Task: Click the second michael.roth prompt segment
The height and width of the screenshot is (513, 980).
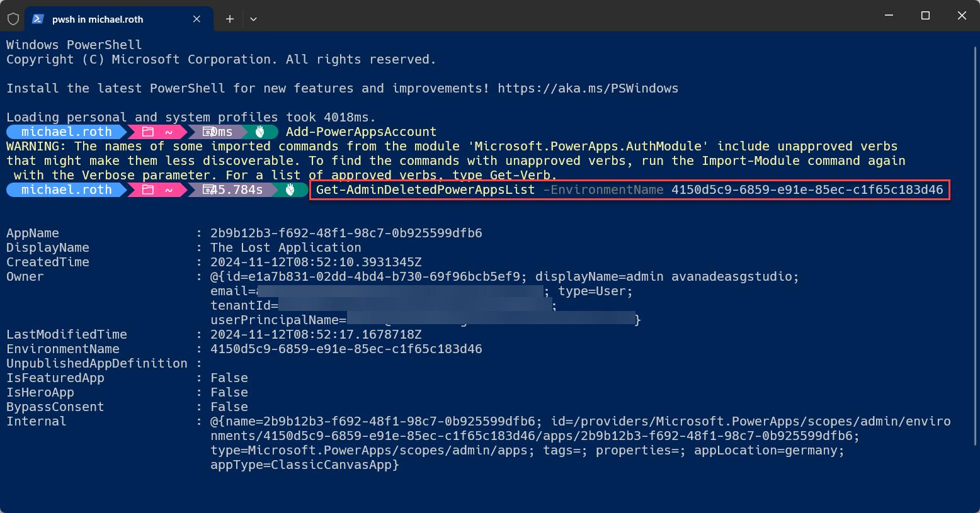Action: tap(66, 189)
